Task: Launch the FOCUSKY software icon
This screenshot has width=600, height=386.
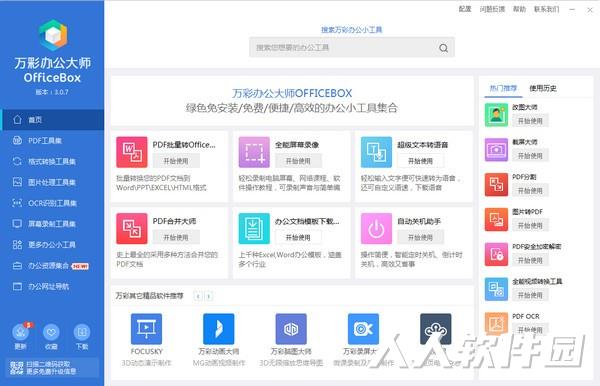Action: pos(146,329)
